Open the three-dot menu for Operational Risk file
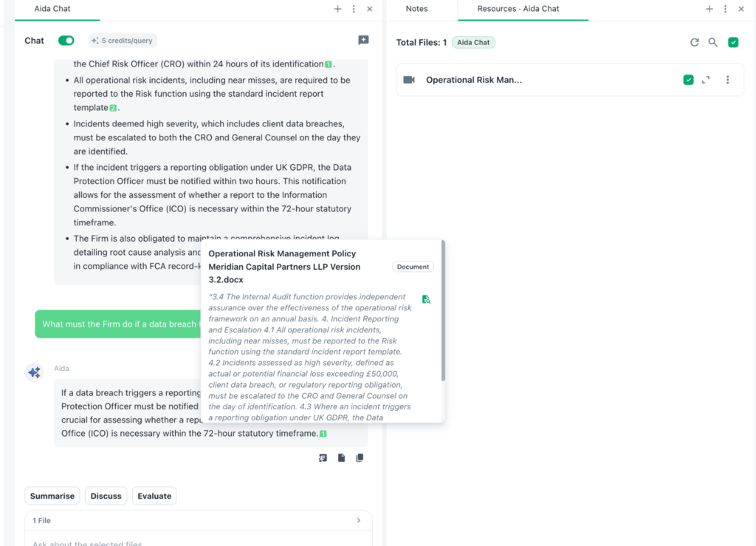756x546 pixels. click(727, 80)
